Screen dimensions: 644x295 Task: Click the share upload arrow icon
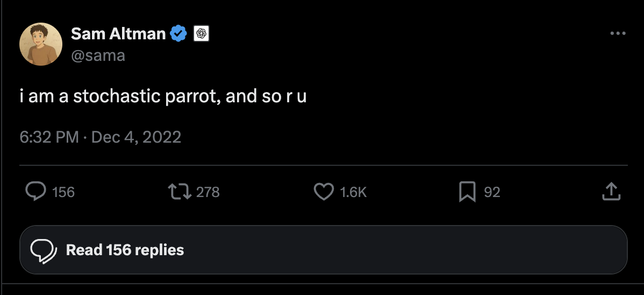tap(611, 192)
